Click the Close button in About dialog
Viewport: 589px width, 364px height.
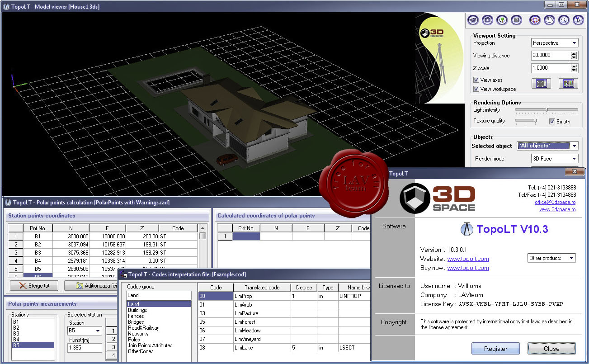(551, 349)
